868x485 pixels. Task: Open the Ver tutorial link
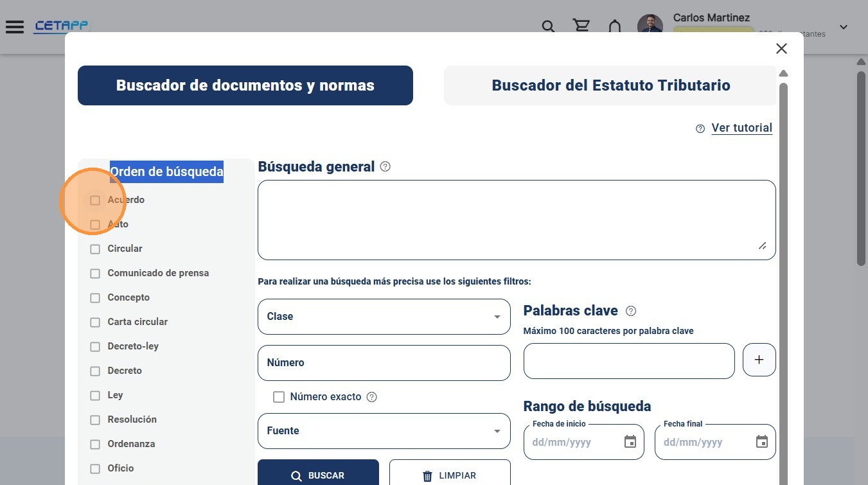pyautogui.click(x=741, y=128)
